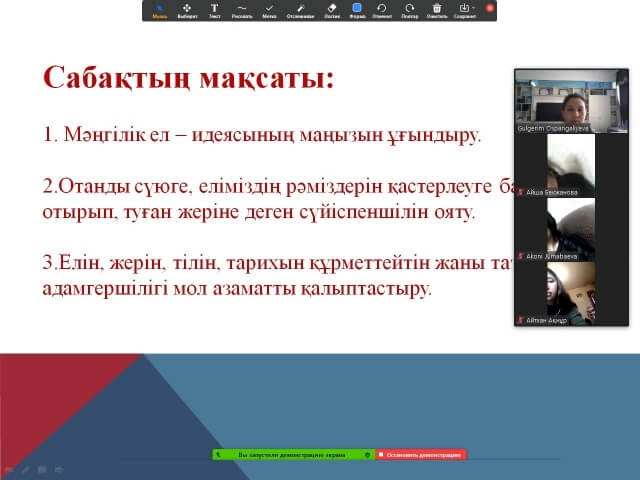Select Айша Бекжанова's video thumbnail
640x480 pixels.
coord(571,165)
